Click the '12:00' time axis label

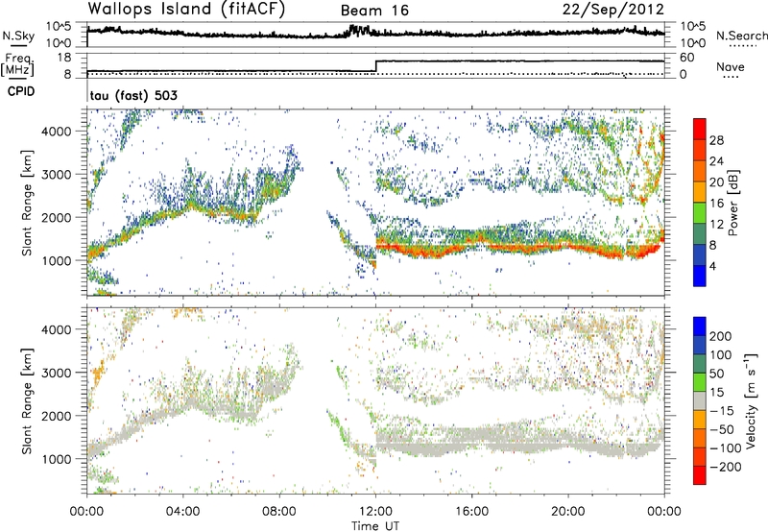[x=375, y=512]
